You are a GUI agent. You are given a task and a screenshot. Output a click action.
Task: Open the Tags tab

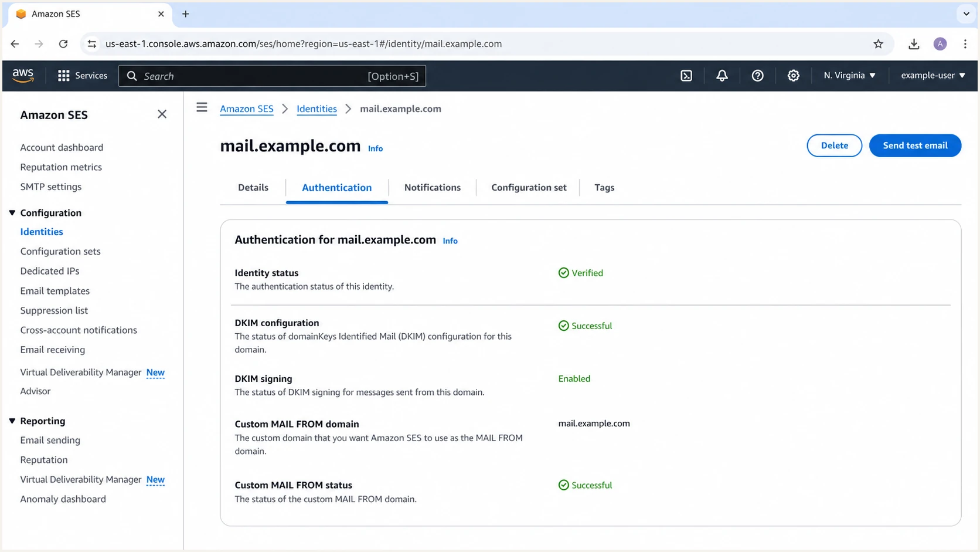click(x=604, y=188)
